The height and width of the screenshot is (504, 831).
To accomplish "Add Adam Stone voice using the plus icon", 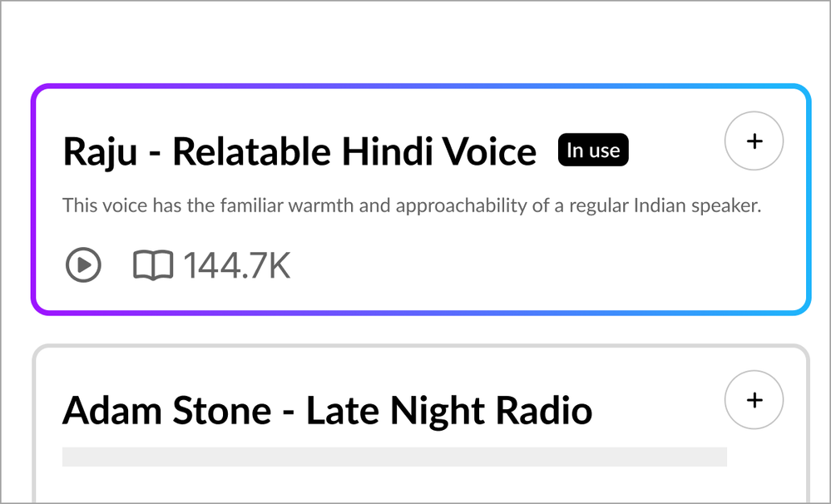I will click(x=754, y=401).
